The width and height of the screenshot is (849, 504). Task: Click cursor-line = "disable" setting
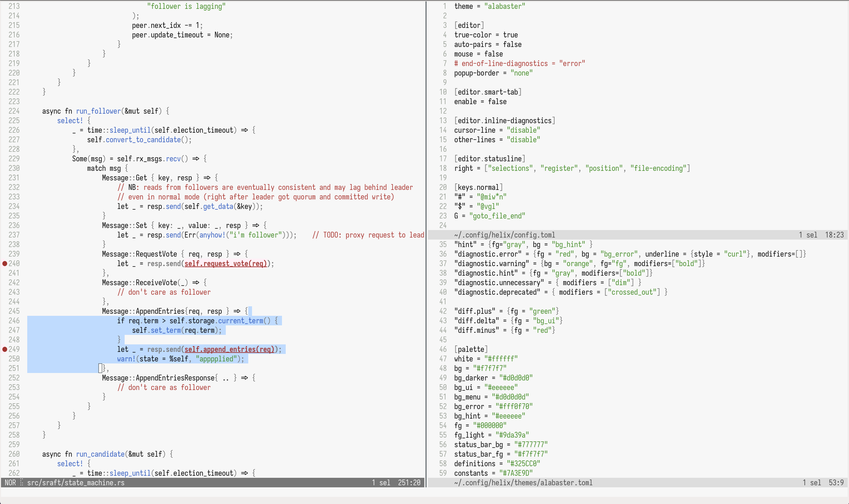pos(497,130)
